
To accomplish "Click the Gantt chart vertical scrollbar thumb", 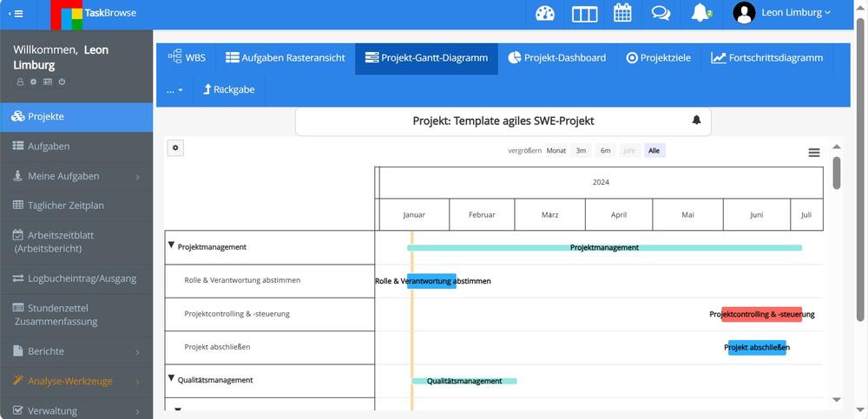I will pos(837,173).
